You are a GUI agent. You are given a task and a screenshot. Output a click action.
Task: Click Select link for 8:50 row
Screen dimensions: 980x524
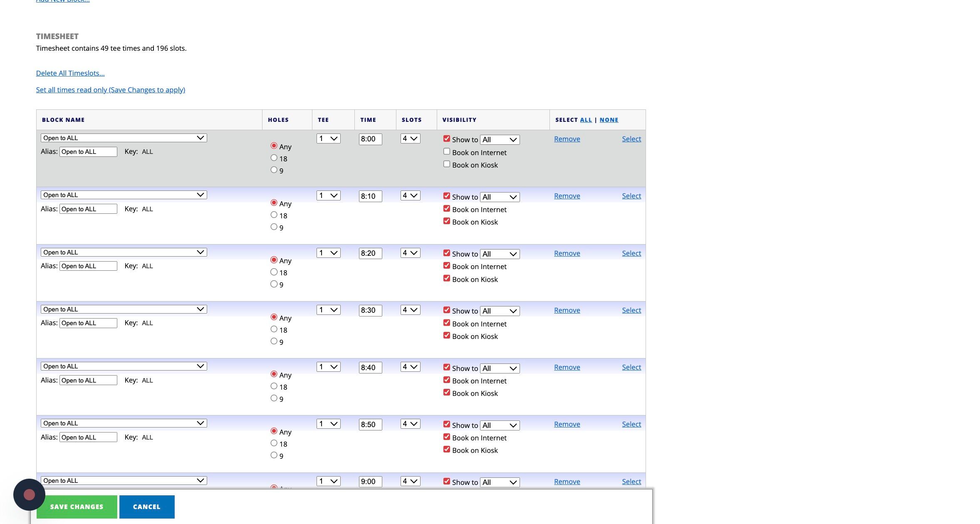(x=631, y=424)
